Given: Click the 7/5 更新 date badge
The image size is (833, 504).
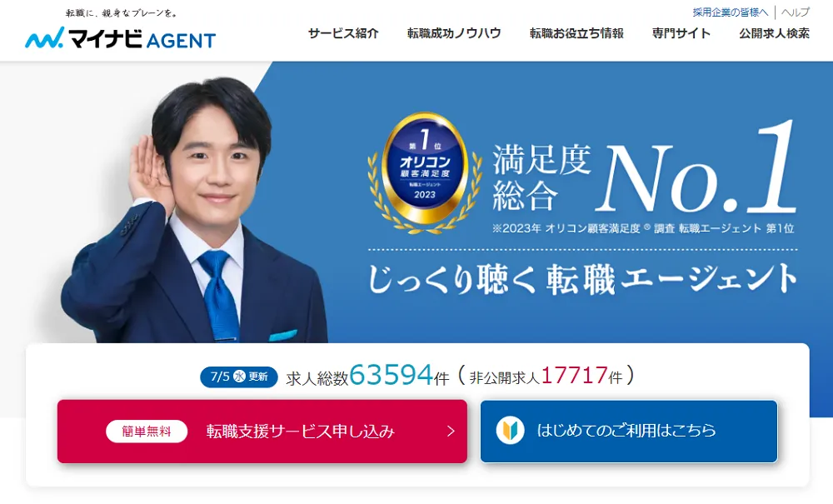Looking at the screenshot, I should (239, 377).
